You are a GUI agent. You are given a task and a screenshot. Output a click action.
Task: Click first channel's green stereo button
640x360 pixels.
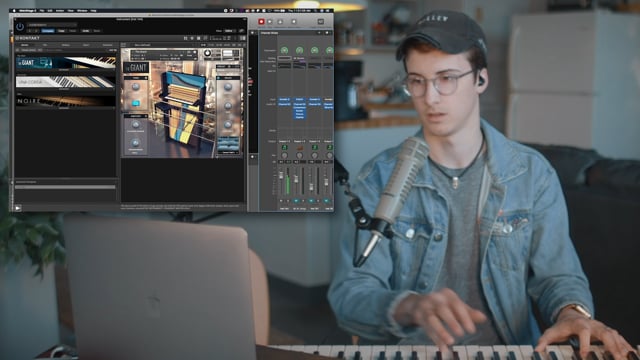point(284,147)
